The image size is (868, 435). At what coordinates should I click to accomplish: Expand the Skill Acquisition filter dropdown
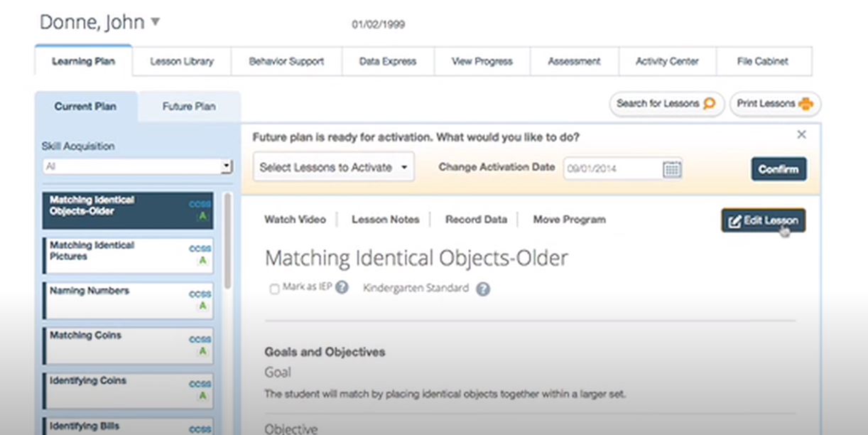pos(227,166)
